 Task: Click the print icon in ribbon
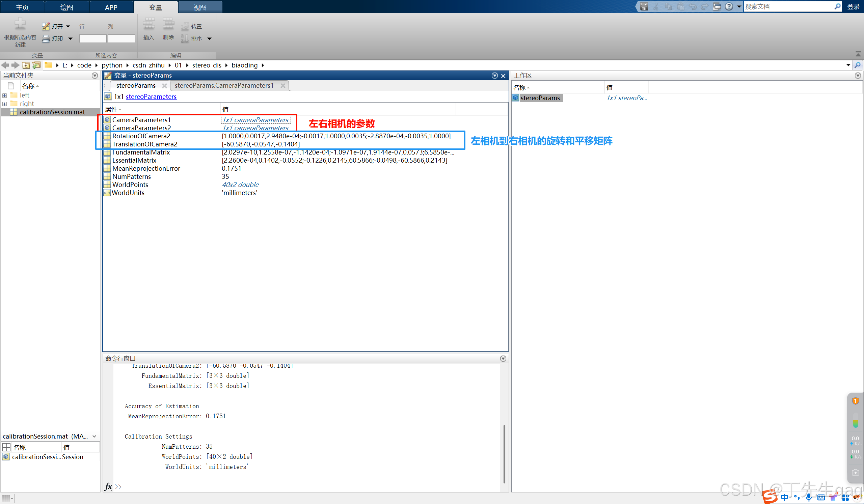[46, 39]
